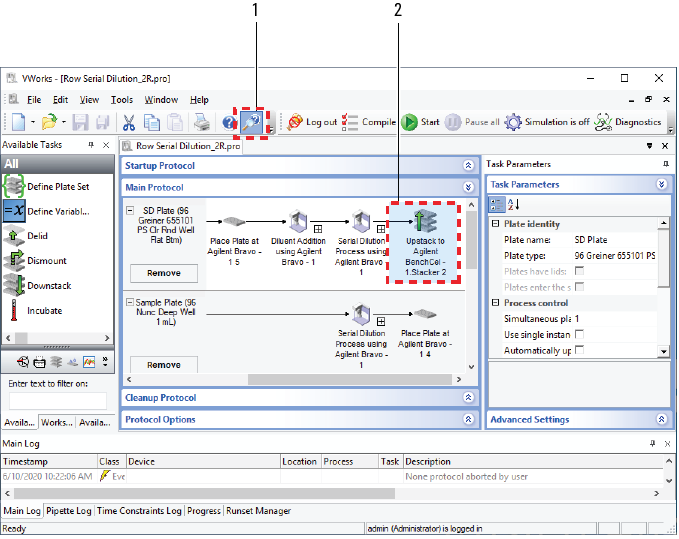Image resolution: width=679 pixels, height=539 pixels.
Task: Collapse the SD Plate process tree
Action: click(130, 210)
